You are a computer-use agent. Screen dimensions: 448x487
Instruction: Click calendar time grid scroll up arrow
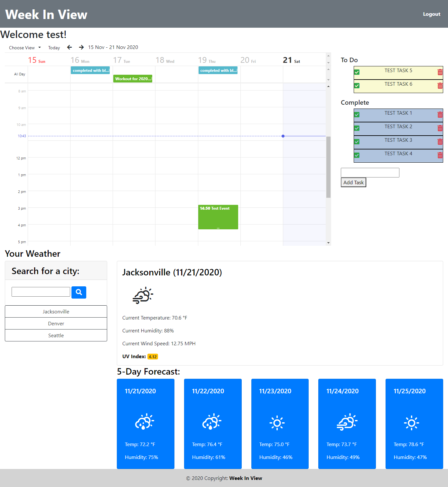(328, 86)
